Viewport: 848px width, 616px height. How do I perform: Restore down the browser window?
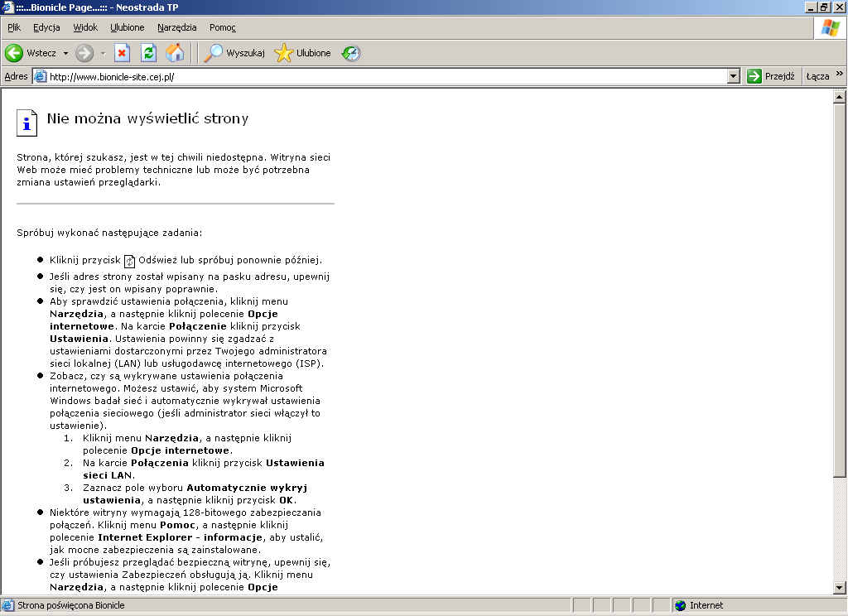(x=824, y=7)
